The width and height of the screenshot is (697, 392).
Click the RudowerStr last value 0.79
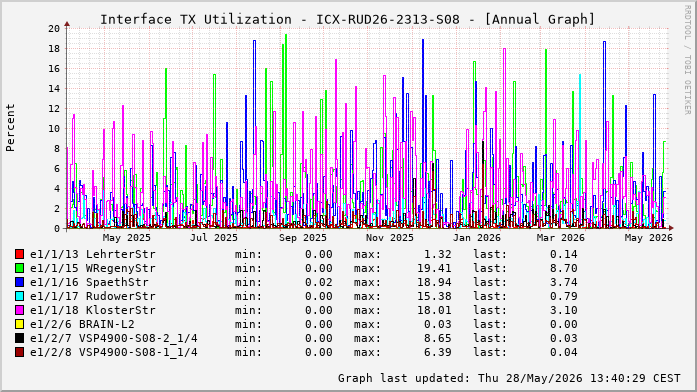pos(564,296)
